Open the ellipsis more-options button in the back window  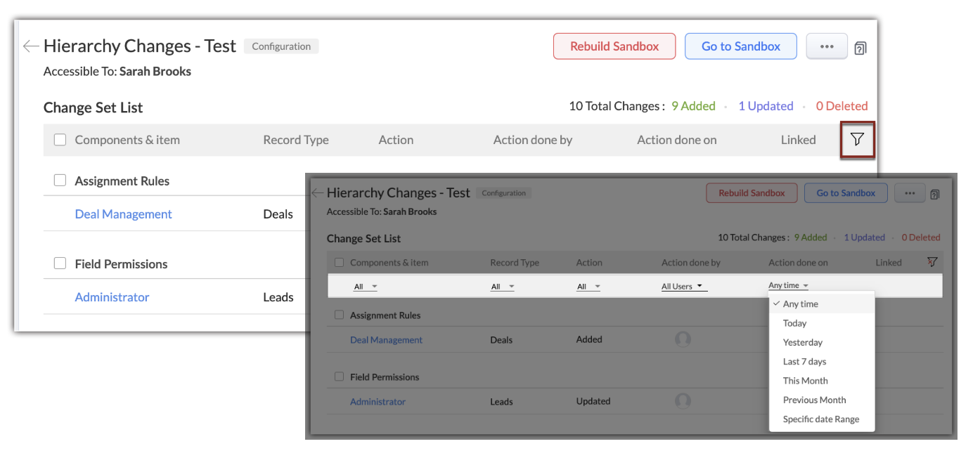tap(827, 46)
